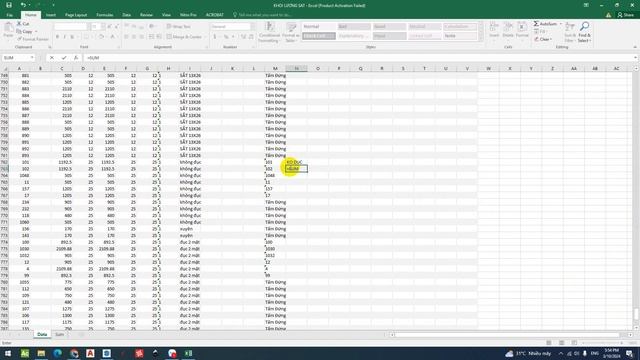Switch to the Review tab
640x360 pixels.
(x=146, y=15)
